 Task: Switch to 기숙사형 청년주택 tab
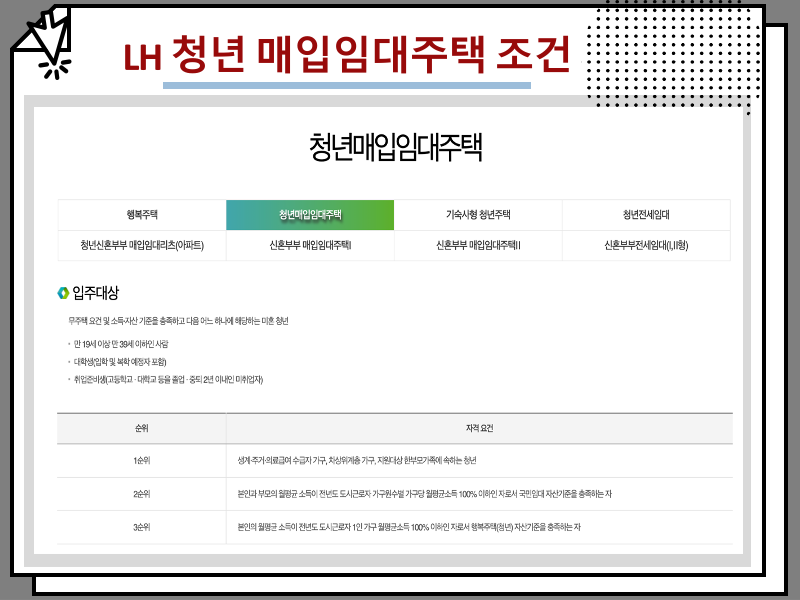(478, 215)
